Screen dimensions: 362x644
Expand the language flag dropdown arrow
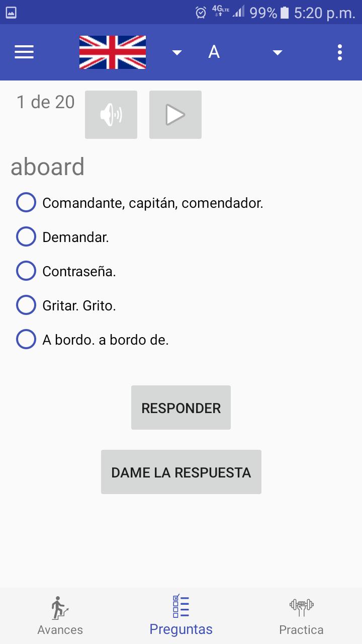click(x=177, y=52)
